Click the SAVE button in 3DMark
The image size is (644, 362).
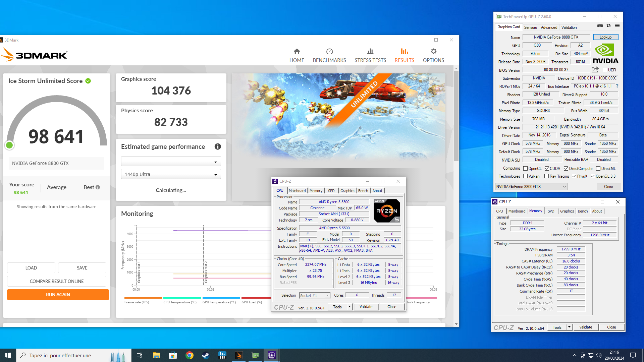click(x=82, y=268)
